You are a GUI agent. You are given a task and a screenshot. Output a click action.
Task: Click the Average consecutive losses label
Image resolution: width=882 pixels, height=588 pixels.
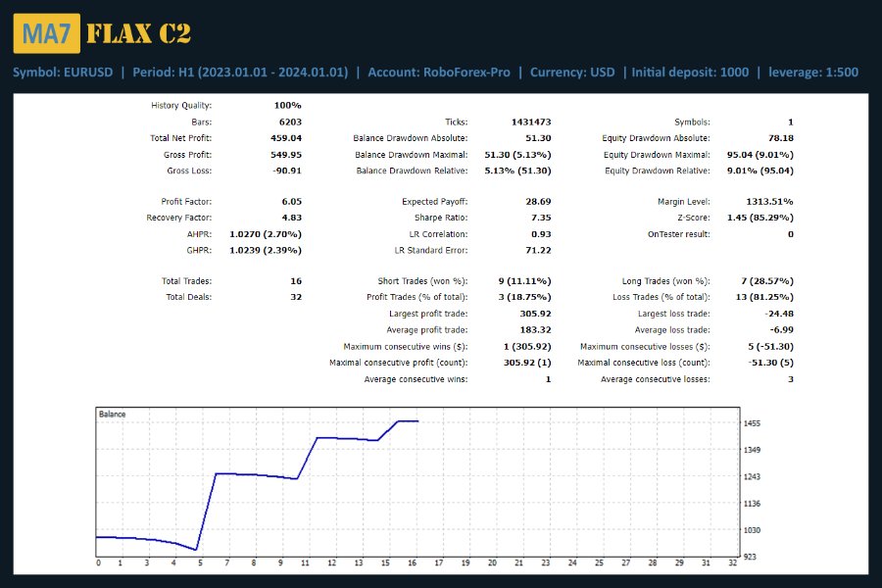(x=656, y=379)
